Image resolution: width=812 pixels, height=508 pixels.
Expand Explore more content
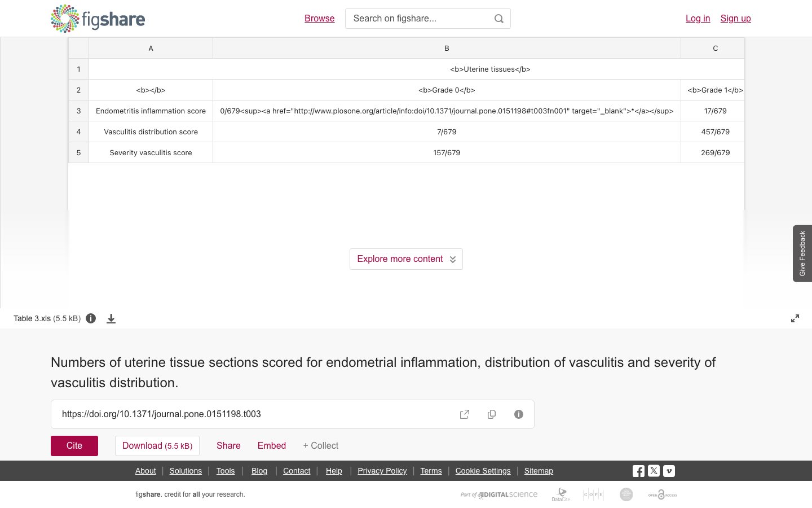click(406, 259)
